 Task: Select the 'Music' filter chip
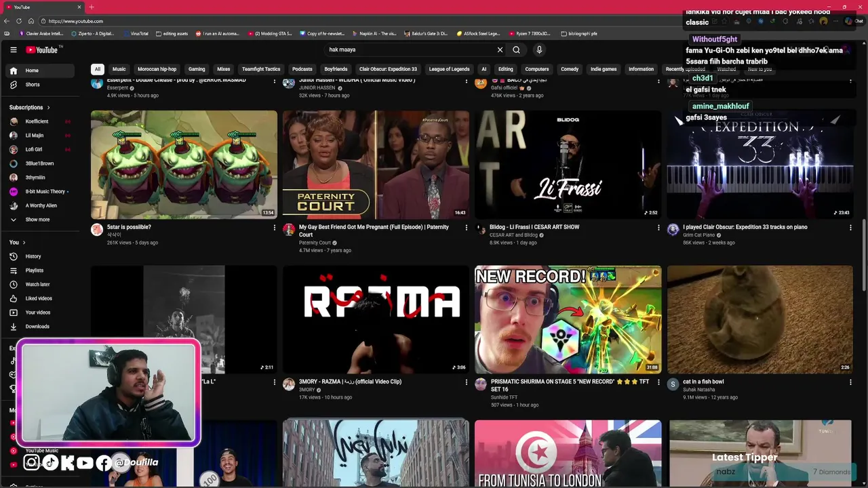[119, 69]
